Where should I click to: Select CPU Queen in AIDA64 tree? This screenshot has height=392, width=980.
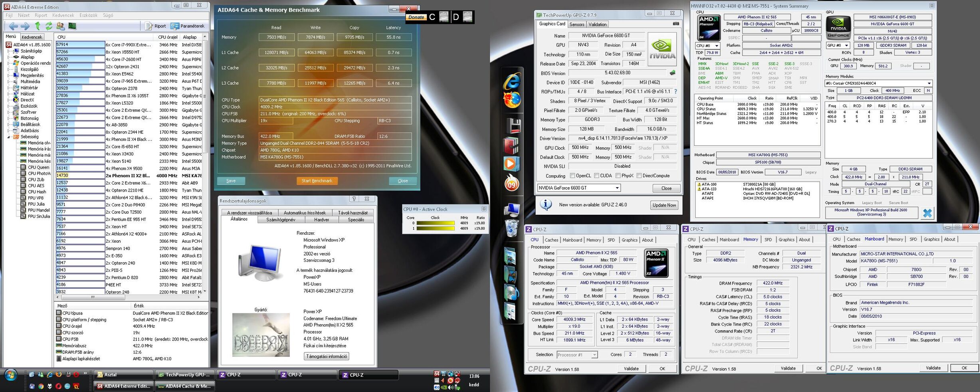[38, 167]
